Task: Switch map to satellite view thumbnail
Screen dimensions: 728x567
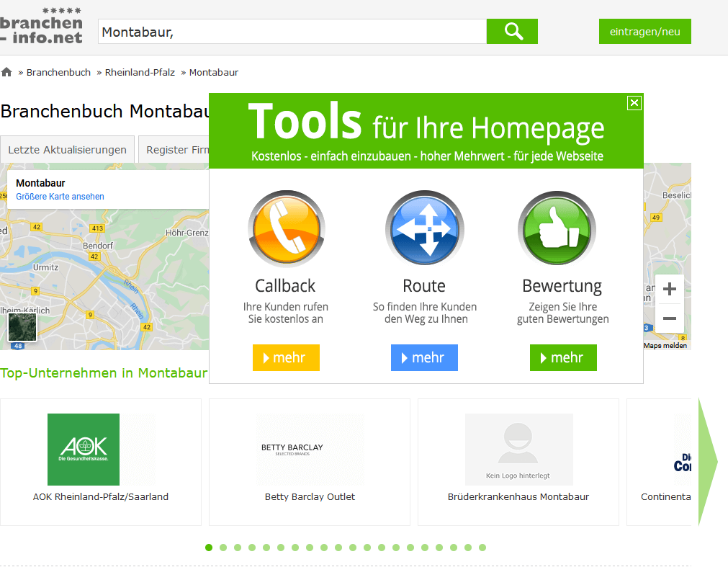Action: coord(22,326)
